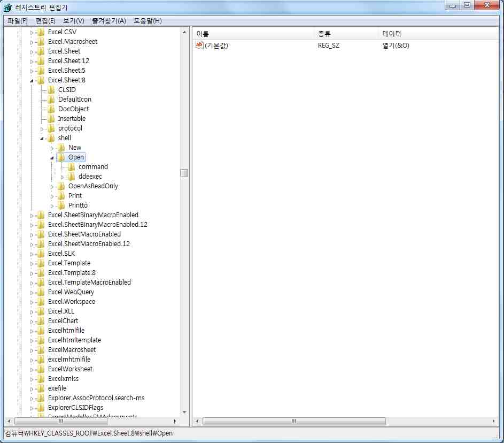Collapse the Open key

coord(52,158)
